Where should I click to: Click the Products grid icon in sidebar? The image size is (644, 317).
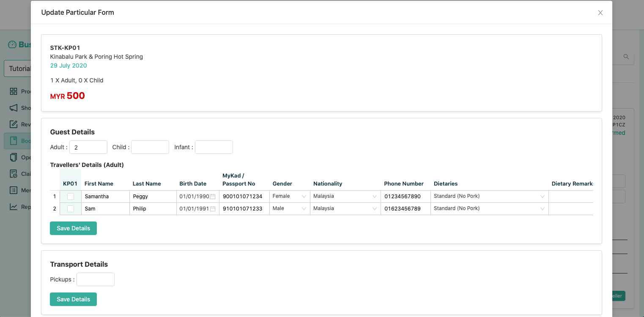tap(14, 91)
